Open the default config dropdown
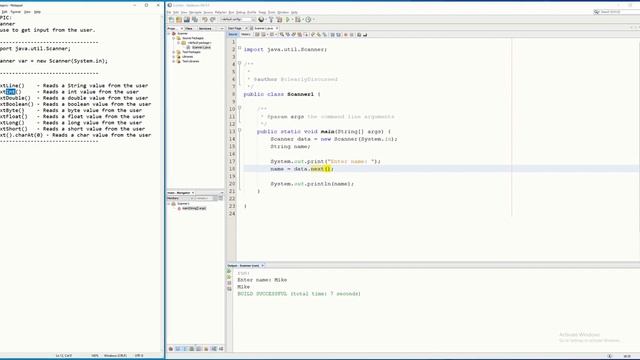 (x=238, y=20)
